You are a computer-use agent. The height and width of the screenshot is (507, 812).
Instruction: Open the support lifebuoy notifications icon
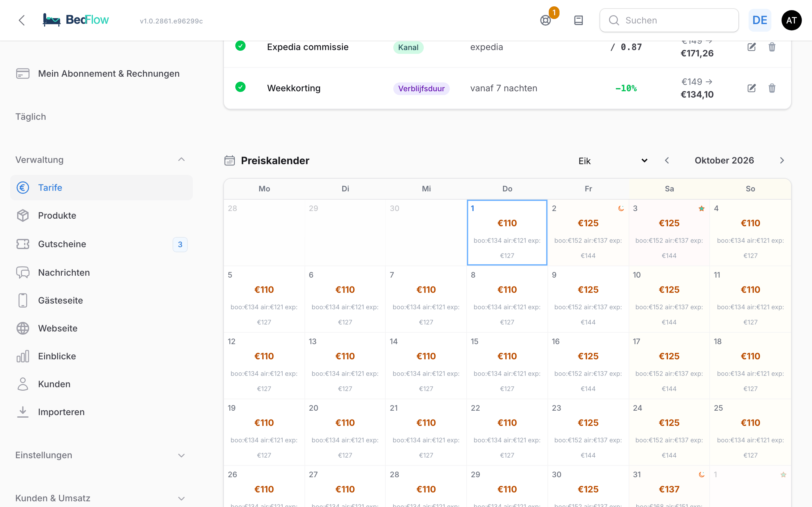coord(546,21)
